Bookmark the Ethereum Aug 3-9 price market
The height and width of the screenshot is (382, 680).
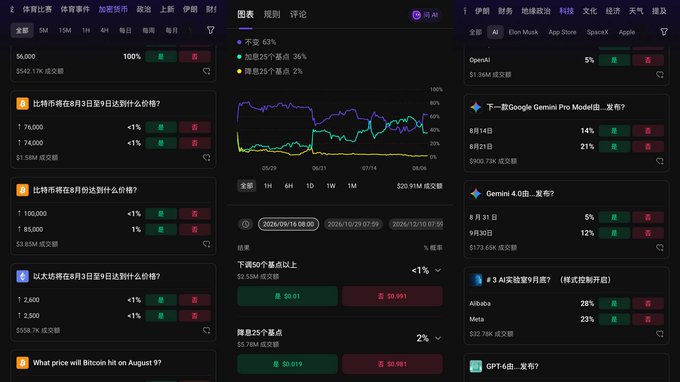point(206,330)
